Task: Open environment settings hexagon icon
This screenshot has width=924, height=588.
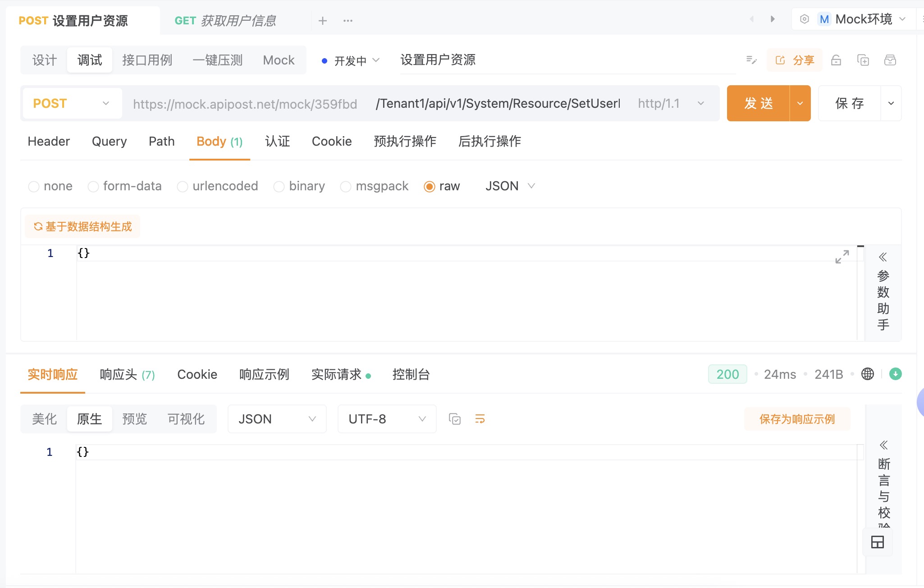Action: (805, 19)
